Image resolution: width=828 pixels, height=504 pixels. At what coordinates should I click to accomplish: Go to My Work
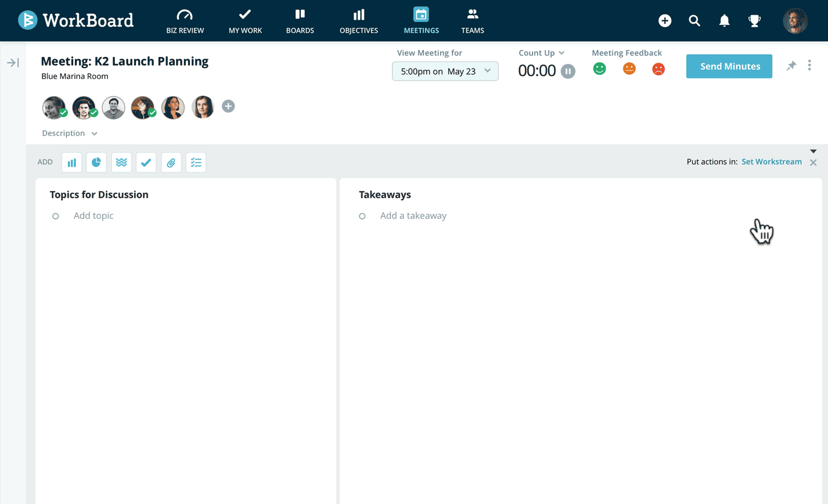click(245, 21)
